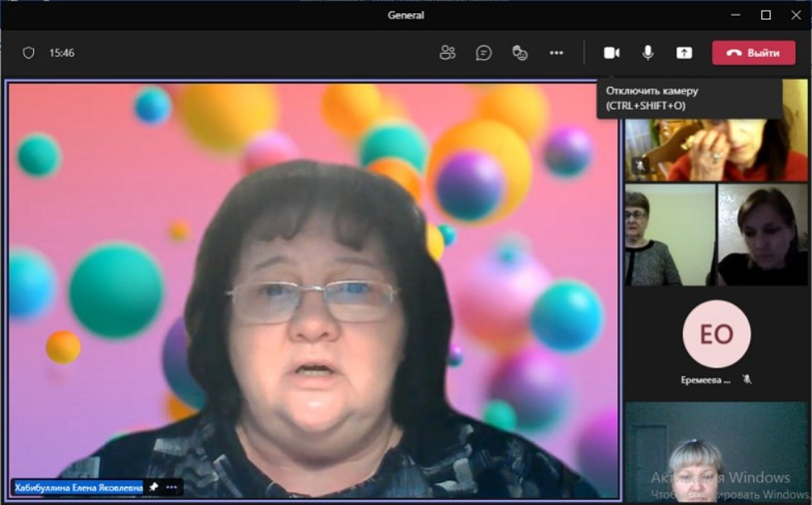
Task: Click the shield icon next to the timer
Action: point(29,53)
